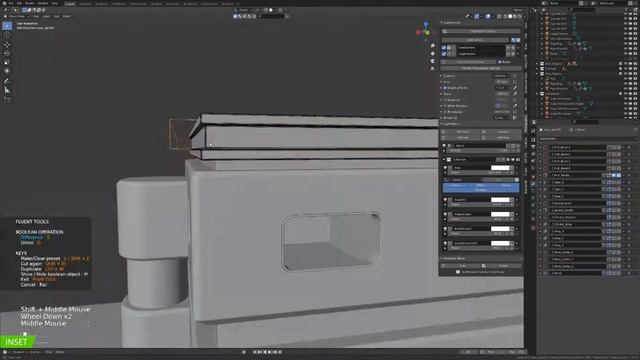Enable material preview viewport shading
Viewport: 640px width, 360px height.
[515, 16]
